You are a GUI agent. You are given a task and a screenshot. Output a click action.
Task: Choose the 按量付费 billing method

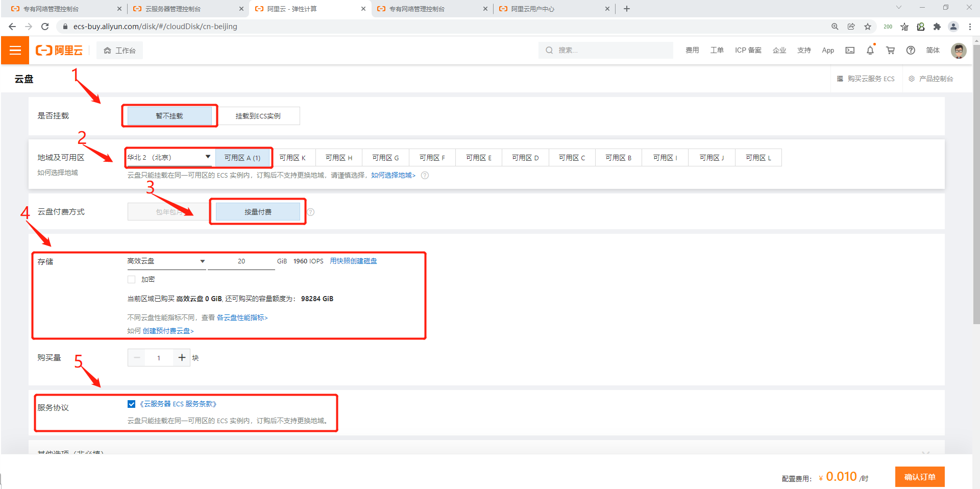[258, 212]
